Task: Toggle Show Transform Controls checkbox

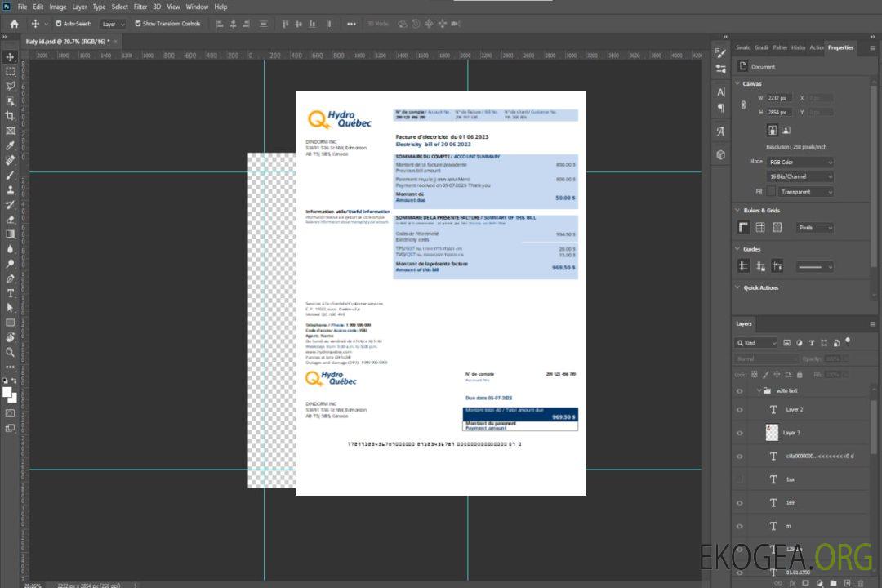Action: (x=138, y=24)
